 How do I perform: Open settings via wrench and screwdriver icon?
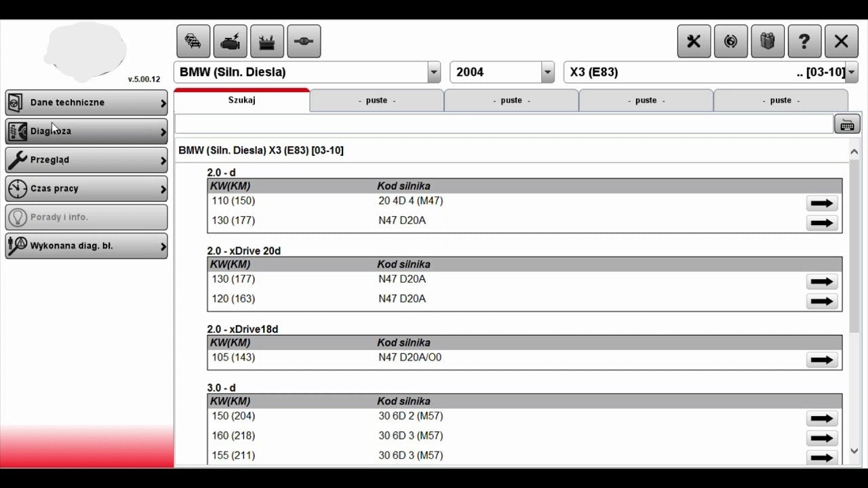694,41
